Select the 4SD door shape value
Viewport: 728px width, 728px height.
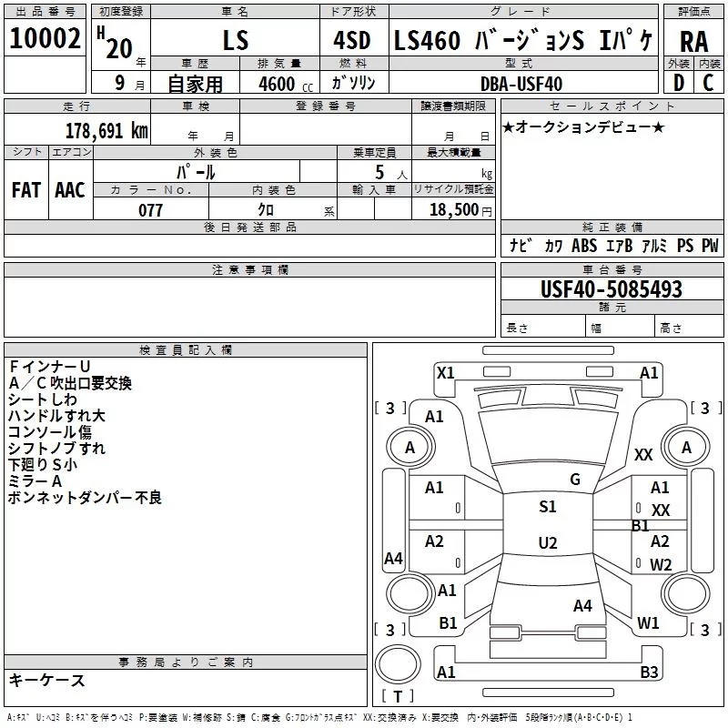click(x=352, y=40)
